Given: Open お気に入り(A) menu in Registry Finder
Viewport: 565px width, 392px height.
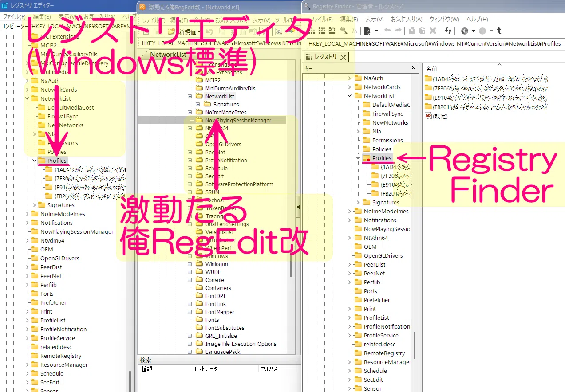Looking at the screenshot, I should click(x=406, y=19).
